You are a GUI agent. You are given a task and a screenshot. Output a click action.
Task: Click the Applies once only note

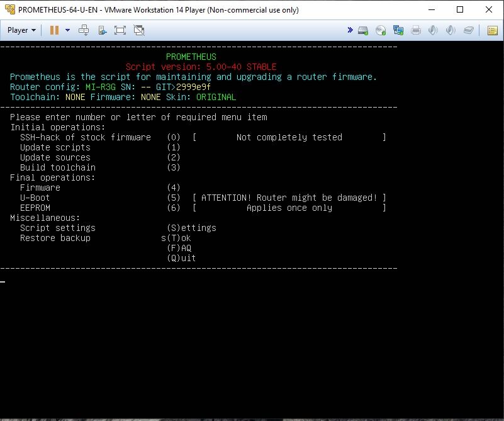pyautogui.click(x=289, y=208)
